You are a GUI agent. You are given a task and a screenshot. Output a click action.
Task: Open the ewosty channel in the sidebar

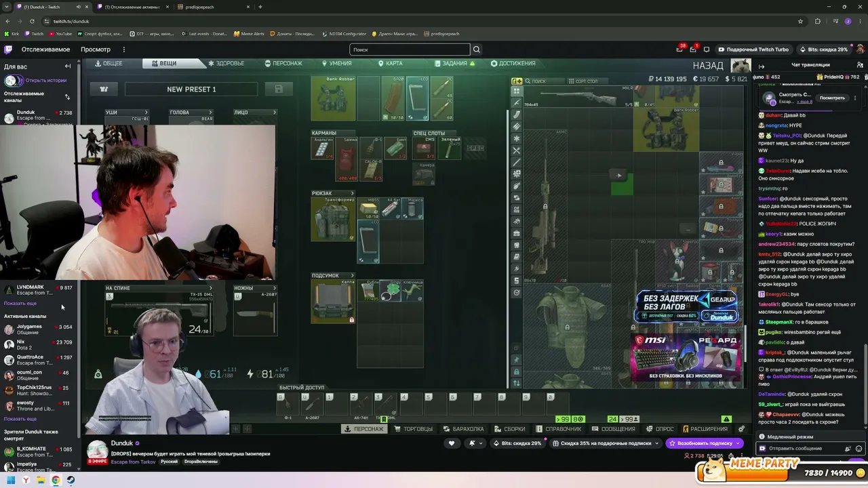(38, 406)
